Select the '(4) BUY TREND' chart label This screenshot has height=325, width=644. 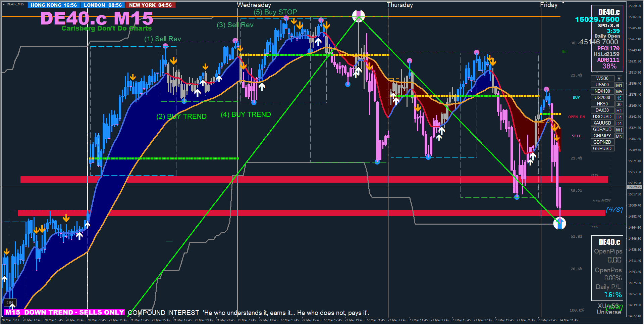point(246,114)
